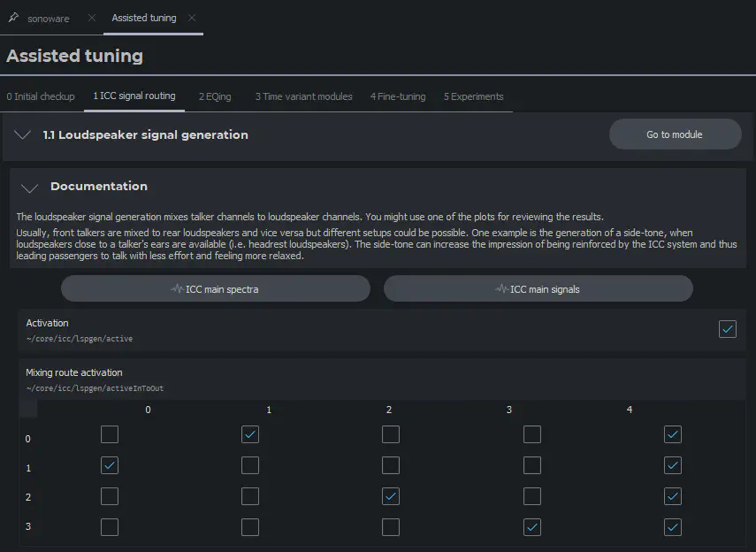
Task: Select the Assisted tuning tab
Action: (144, 18)
